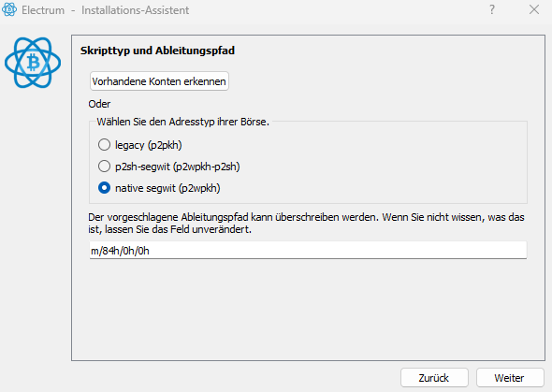This screenshot has width=552, height=392.
Task: Click the Oder label text
Action: pyautogui.click(x=99, y=104)
